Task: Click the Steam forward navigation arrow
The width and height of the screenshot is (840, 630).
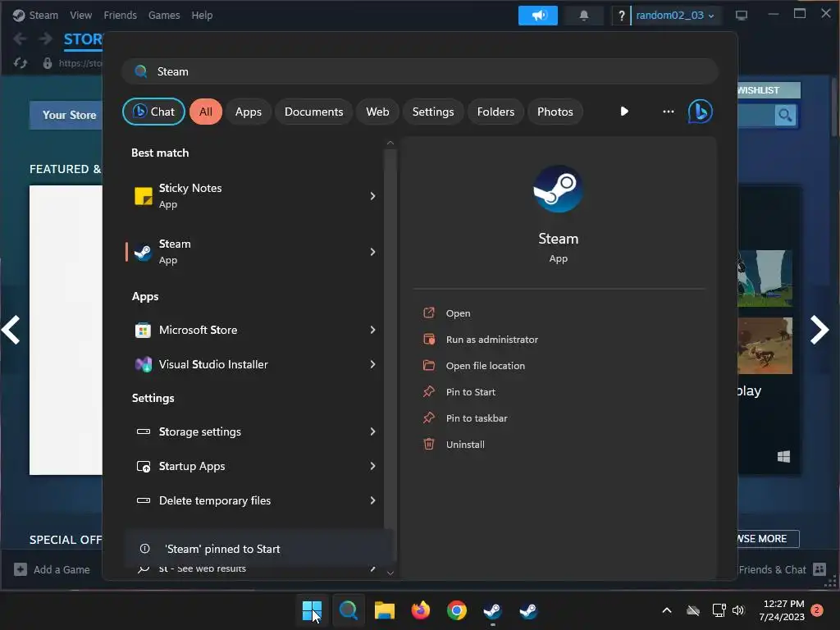Action: coord(46,39)
